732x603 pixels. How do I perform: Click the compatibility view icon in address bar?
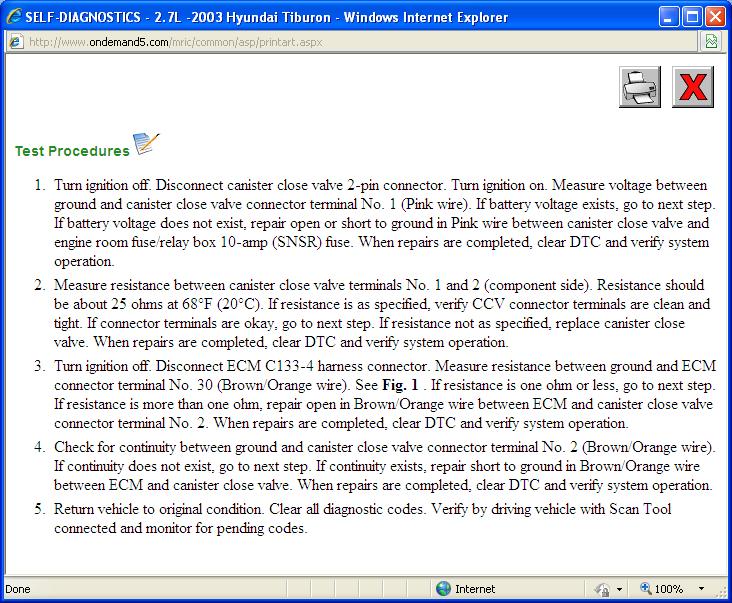click(711, 42)
